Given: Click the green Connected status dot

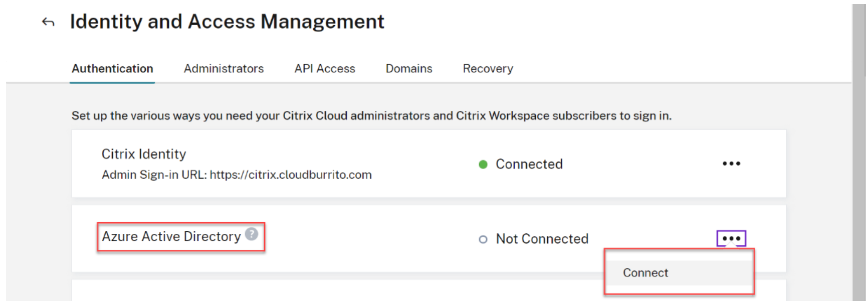Looking at the screenshot, I should 483,165.
